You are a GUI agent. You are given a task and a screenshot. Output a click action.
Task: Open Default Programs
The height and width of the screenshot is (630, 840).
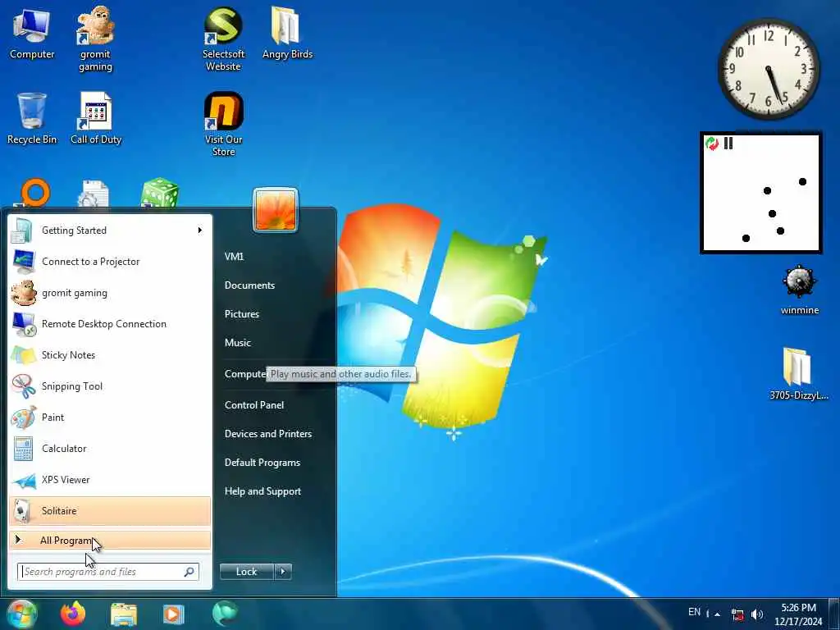[x=262, y=463]
